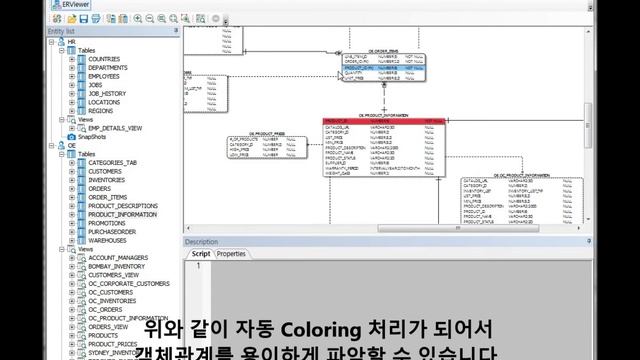Click the diagram scroll-up arrow
Image resolution: width=640 pixels, height=360 pixels.
[588, 31]
